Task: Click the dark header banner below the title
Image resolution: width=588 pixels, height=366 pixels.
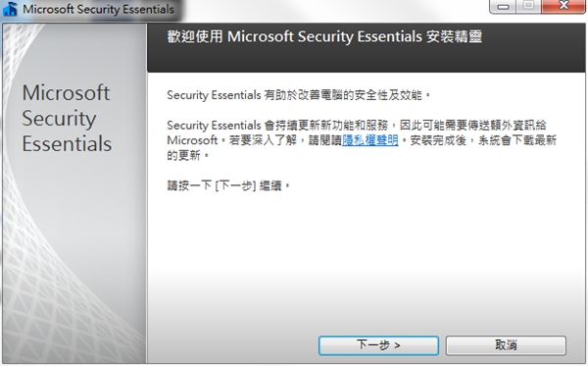Action: pyautogui.click(x=366, y=47)
